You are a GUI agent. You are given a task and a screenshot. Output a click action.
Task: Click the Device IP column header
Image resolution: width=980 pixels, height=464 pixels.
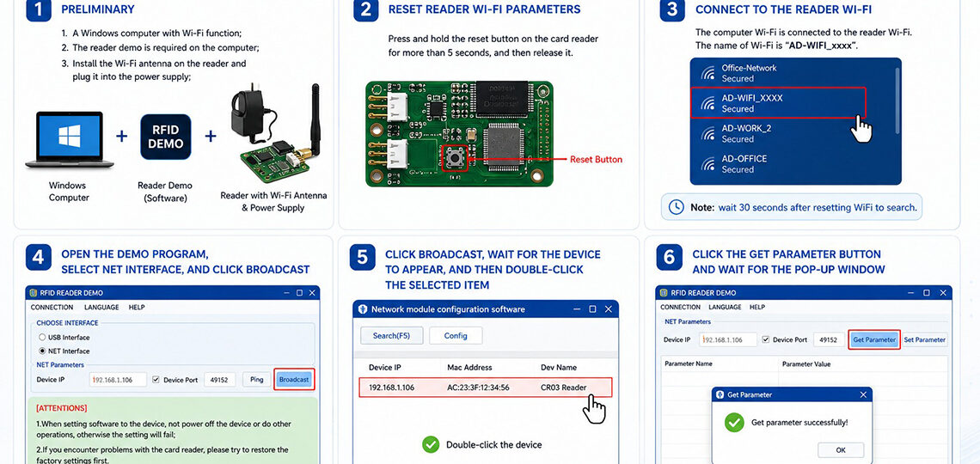(385, 367)
